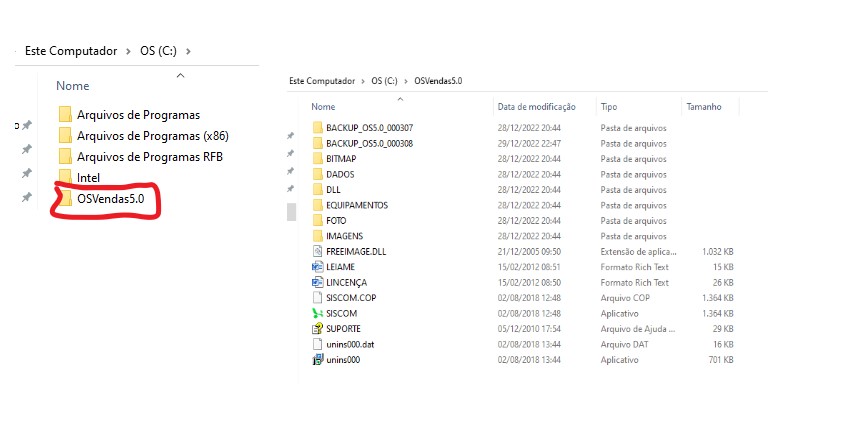The height and width of the screenshot is (424, 862).
Task: Click the '15 KB' size cell
Action: (x=723, y=267)
